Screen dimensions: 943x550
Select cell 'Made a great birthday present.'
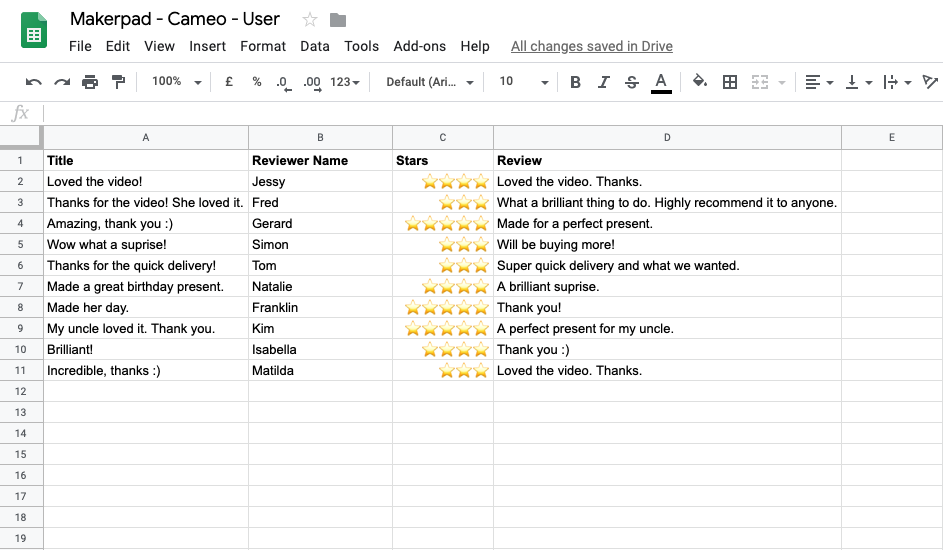(146, 287)
